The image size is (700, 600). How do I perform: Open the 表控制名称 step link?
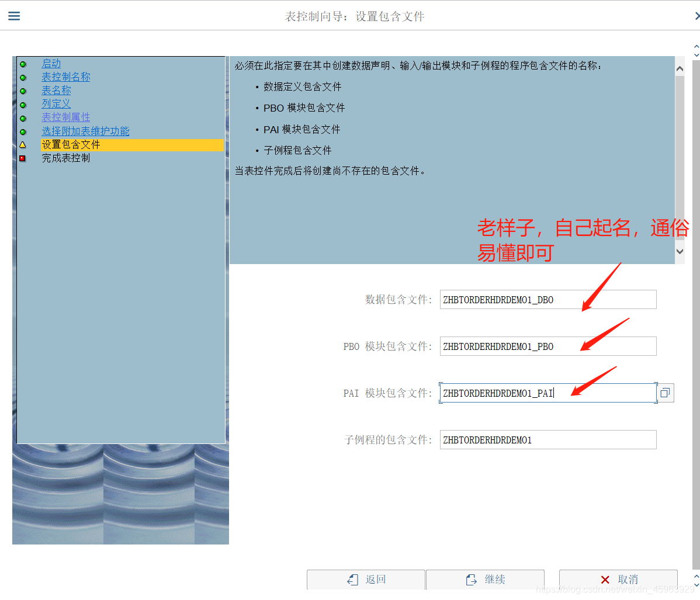tap(66, 77)
